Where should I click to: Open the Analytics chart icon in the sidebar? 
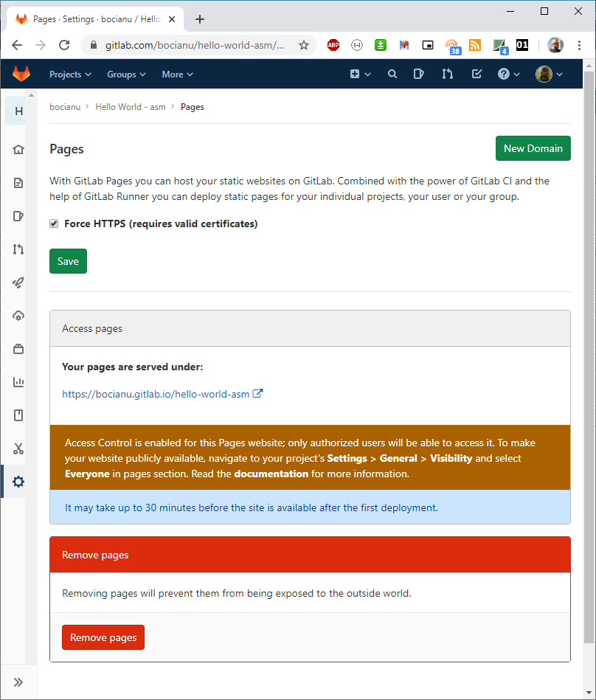pyautogui.click(x=18, y=382)
